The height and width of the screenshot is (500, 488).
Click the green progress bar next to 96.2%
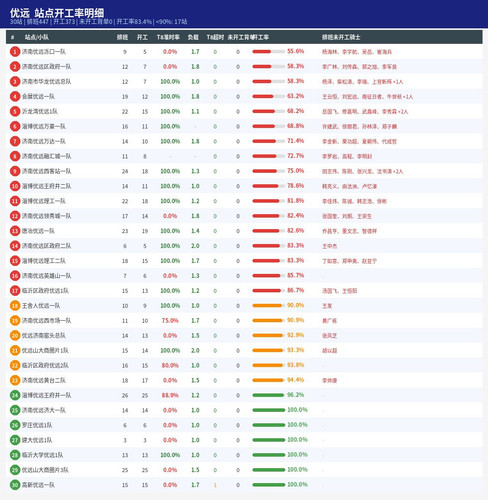(268, 395)
